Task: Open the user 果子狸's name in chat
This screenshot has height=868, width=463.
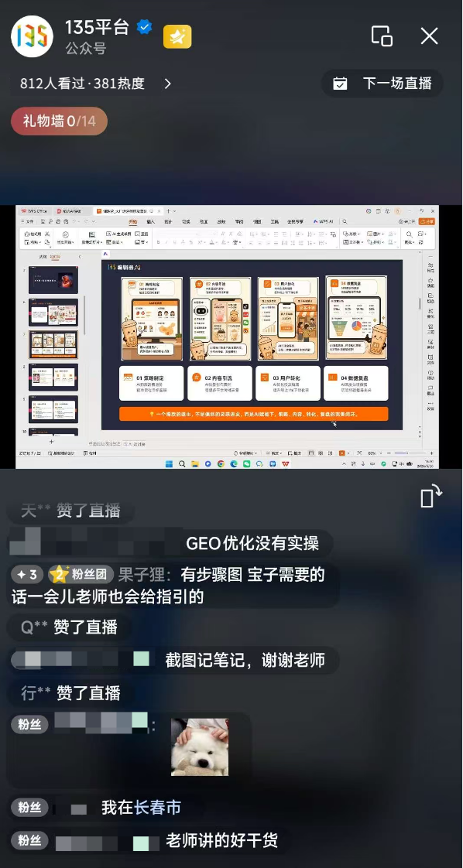Action: pos(141,575)
